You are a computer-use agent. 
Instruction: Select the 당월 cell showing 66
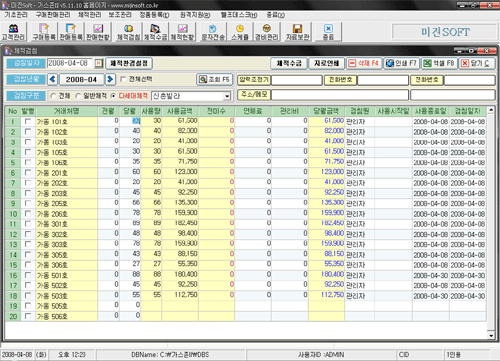coord(130,203)
